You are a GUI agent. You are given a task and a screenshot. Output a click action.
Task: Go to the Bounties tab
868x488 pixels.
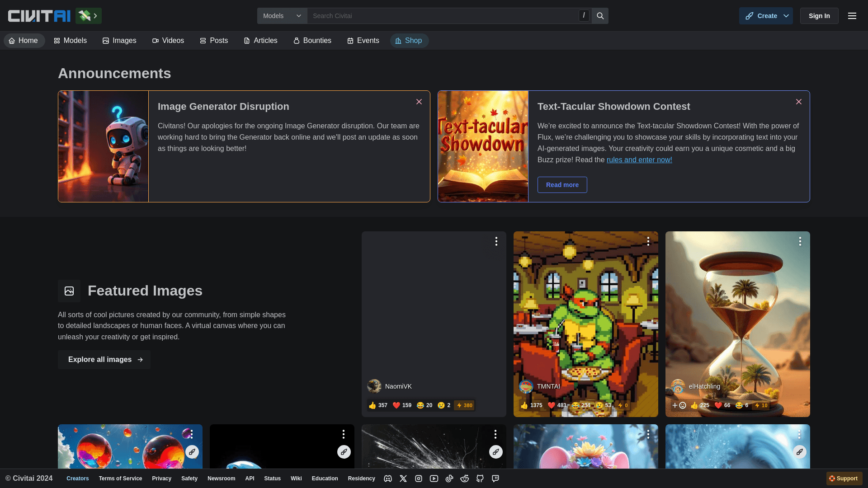coord(312,41)
